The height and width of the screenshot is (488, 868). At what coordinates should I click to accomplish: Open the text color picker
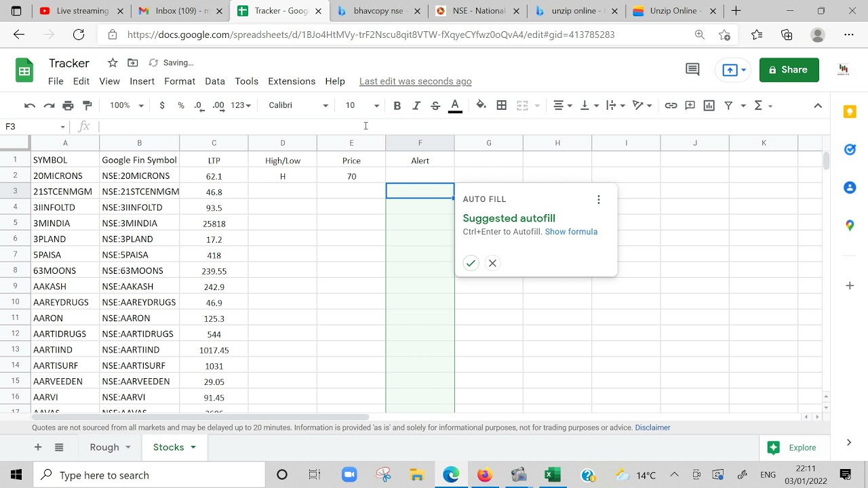coord(455,106)
